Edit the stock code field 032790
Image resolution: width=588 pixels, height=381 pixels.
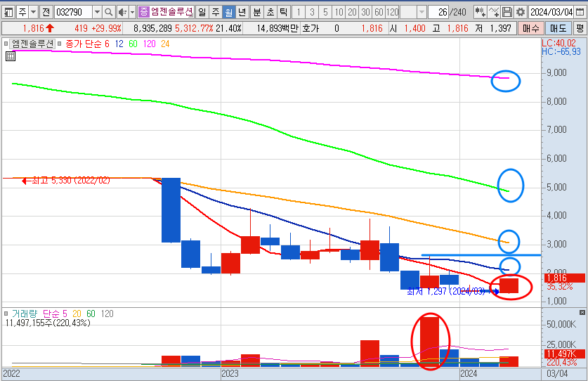pos(73,13)
